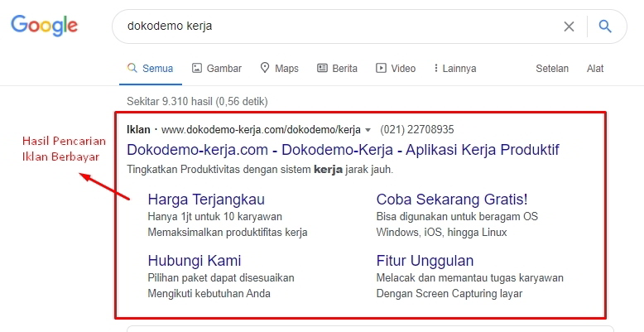Click the text Melacak dan memantau tugas karyawan
Image resolution: width=644 pixels, height=332 pixels.
pos(470,277)
